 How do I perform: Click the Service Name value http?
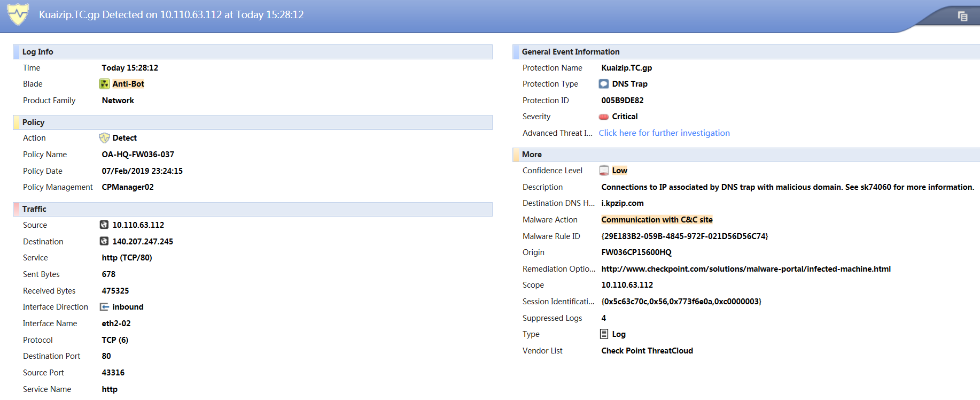click(x=110, y=389)
